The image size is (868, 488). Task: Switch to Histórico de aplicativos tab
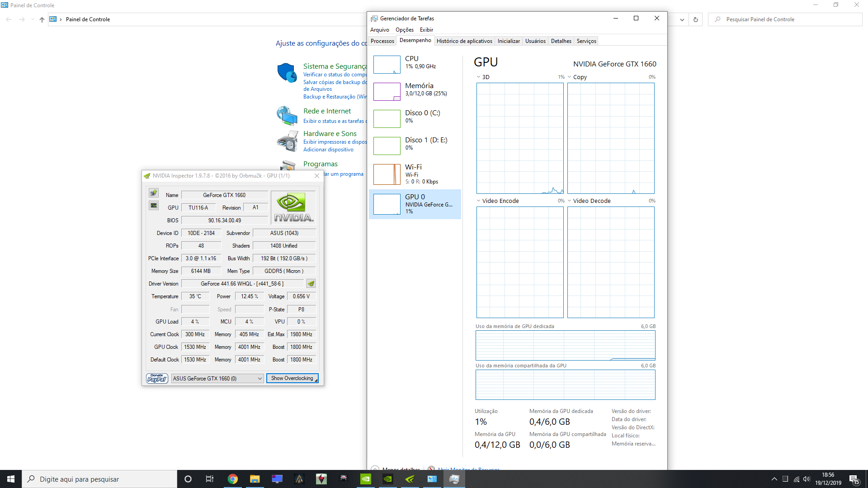464,41
